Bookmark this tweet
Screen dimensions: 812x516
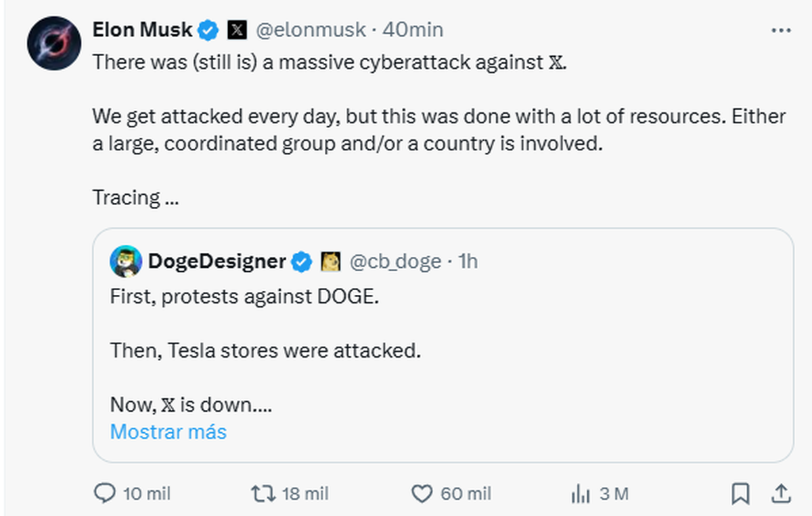(x=740, y=494)
